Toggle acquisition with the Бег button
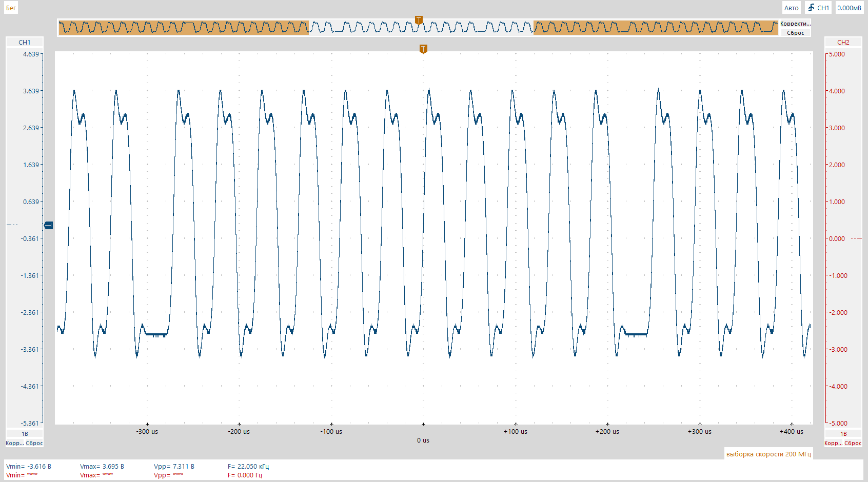The image size is (868, 482). [x=11, y=8]
